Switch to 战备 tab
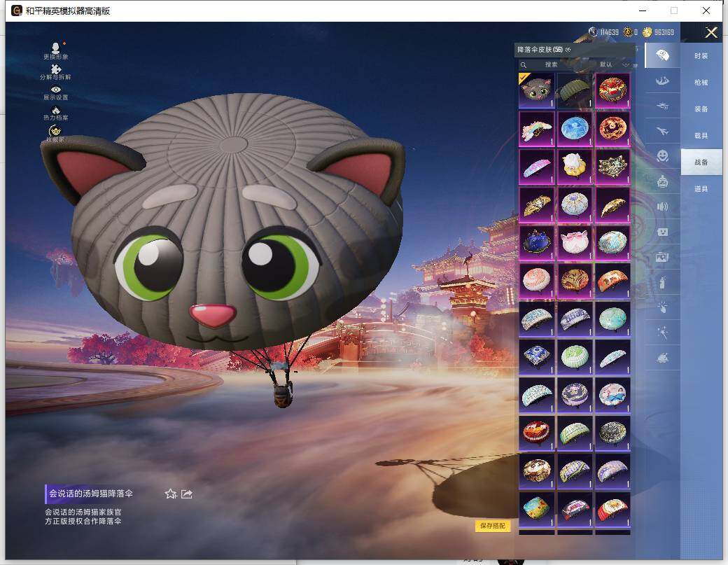The height and width of the screenshot is (565, 728). click(x=701, y=162)
